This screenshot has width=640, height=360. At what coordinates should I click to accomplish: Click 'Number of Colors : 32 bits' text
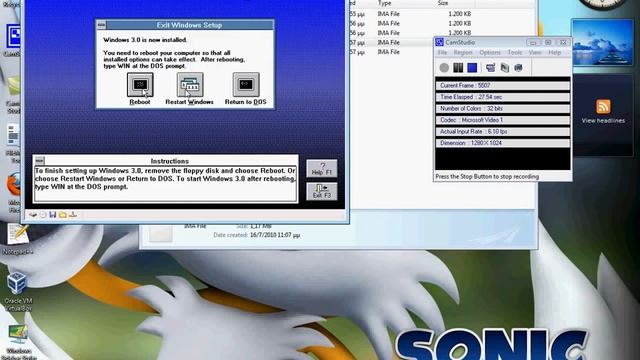click(x=471, y=109)
